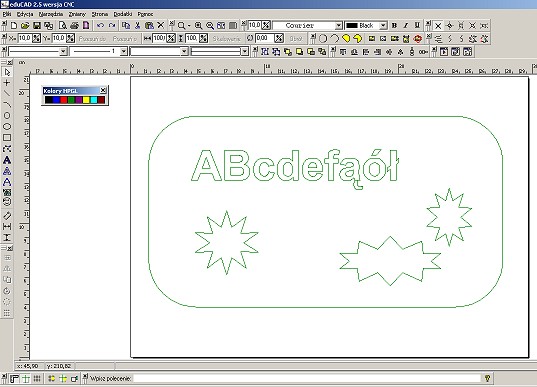Screen dimensions: 537x387
Task: Open the Dodatki menu
Action: [x=123, y=14]
